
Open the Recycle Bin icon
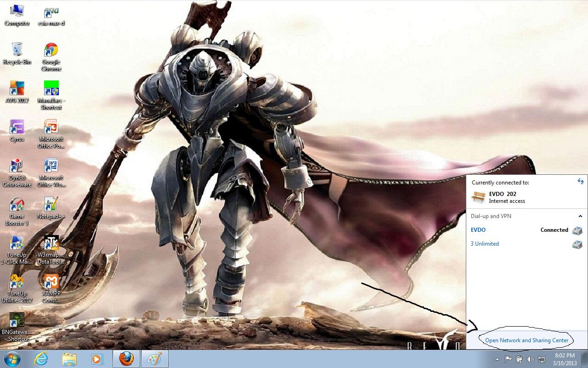click(x=17, y=53)
